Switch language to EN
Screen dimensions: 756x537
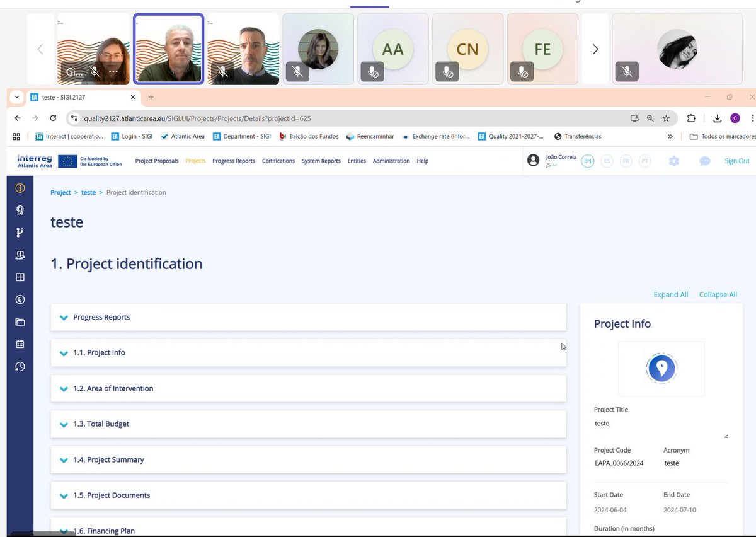click(587, 161)
